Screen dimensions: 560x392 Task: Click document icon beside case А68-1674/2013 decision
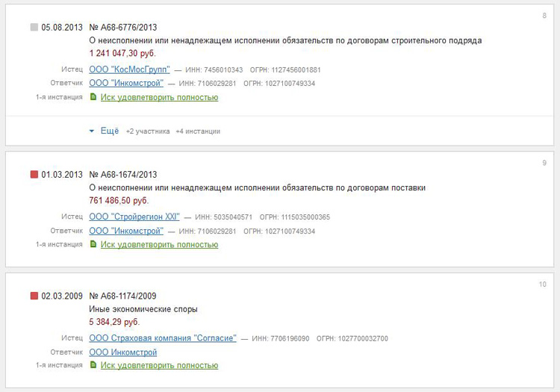(93, 244)
